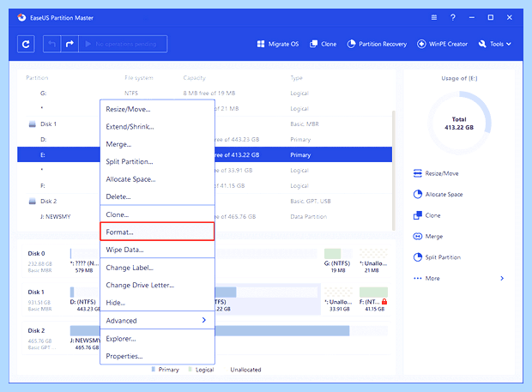Select the F: partition row
Viewport: 532px width, 392px height.
pyautogui.click(x=204, y=185)
